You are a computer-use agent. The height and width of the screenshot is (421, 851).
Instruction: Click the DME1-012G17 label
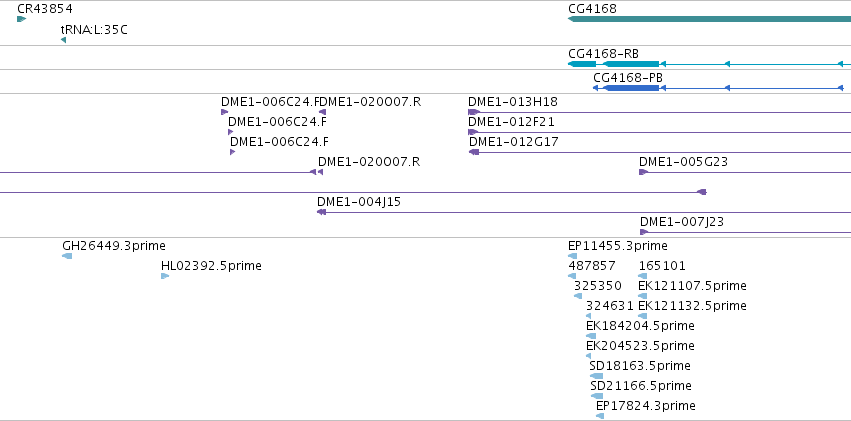click(x=513, y=142)
